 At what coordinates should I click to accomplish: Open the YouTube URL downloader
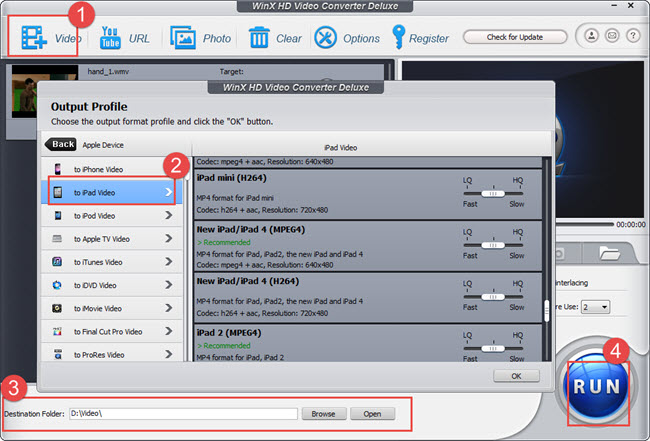pos(110,38)
